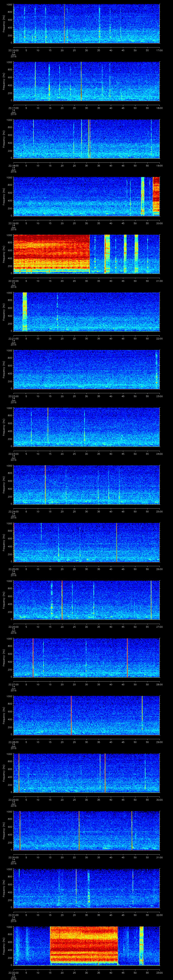The height and width of the screenshot is (980, 173).
Task: Click the 22:22:00 start time label
Action: coord(14,396)
